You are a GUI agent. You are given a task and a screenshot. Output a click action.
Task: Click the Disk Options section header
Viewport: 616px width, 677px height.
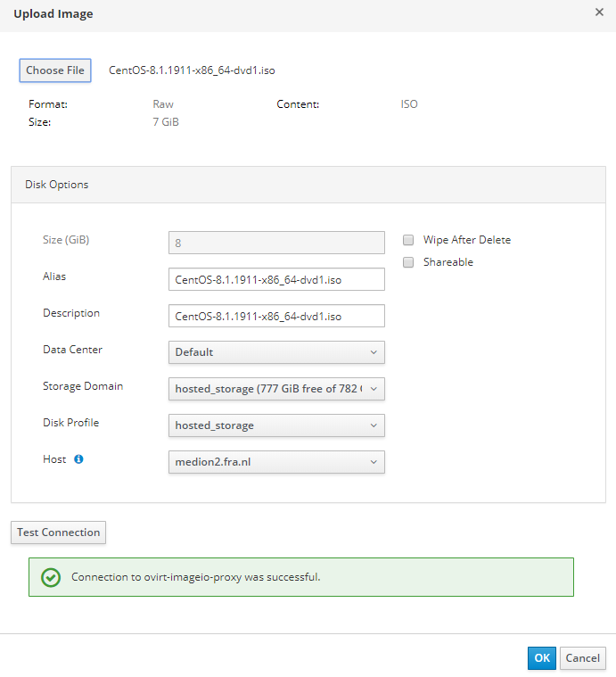click(57, 185)
